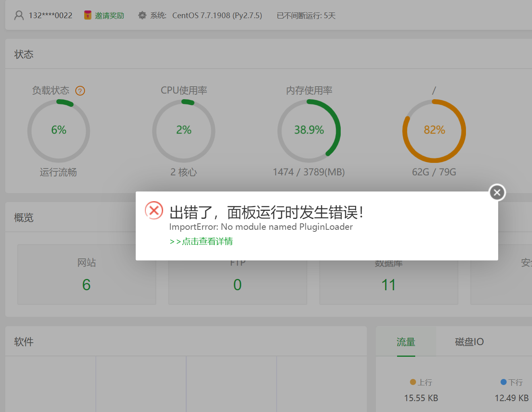532x412 pixels.
Task: Open the error details link 点击查看详情
Action: [x=201, y=241]
